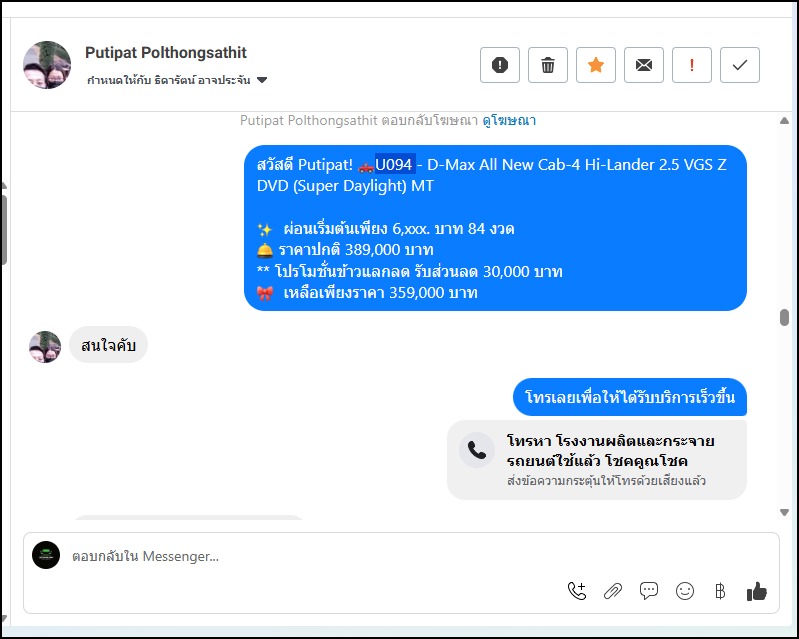Click the โทรเลยเพื่อให้ได้รับบริการเร็วขึ้น message bubble

[x=630, y=397]
